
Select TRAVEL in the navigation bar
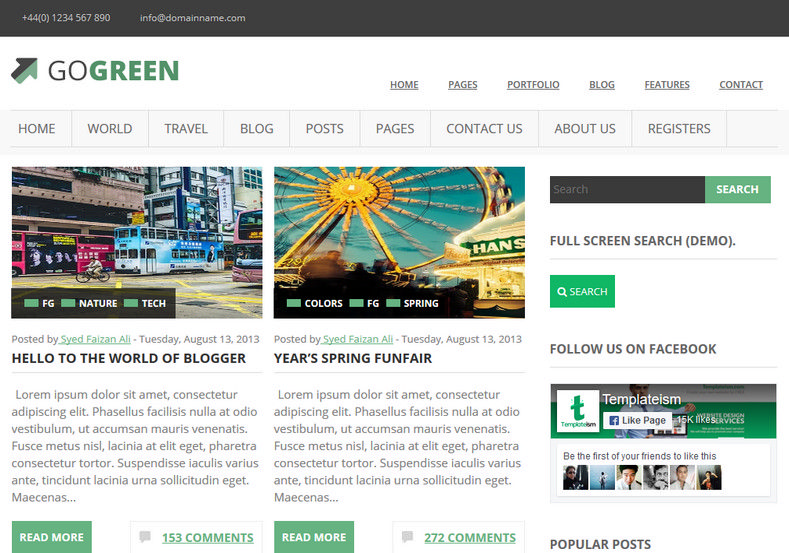pos(186,129)
